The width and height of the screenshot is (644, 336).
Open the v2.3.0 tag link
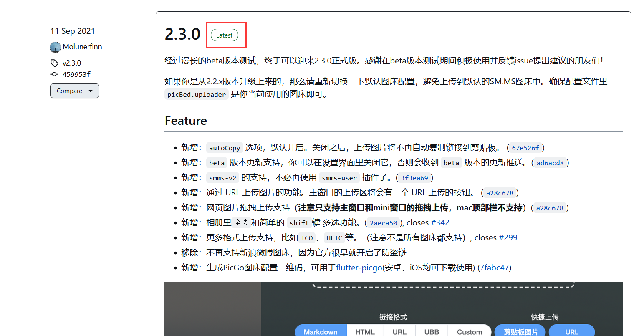tap(72, 63)
